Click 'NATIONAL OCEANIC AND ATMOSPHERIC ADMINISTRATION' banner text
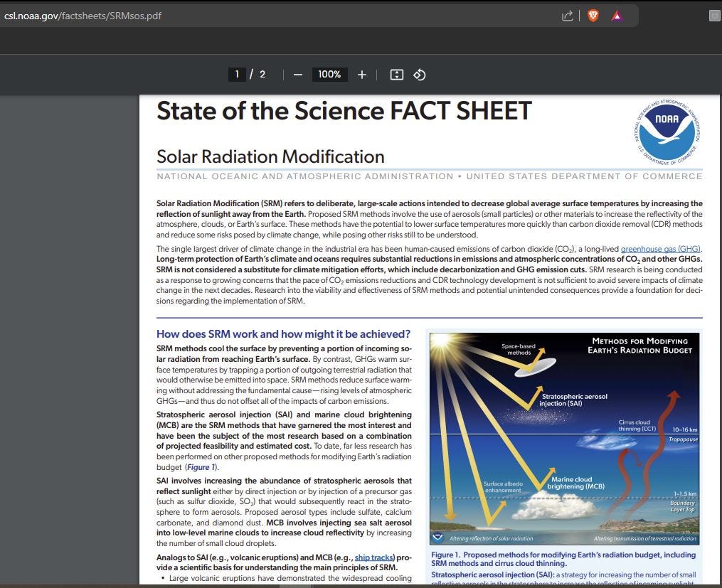 click(305, 176)
